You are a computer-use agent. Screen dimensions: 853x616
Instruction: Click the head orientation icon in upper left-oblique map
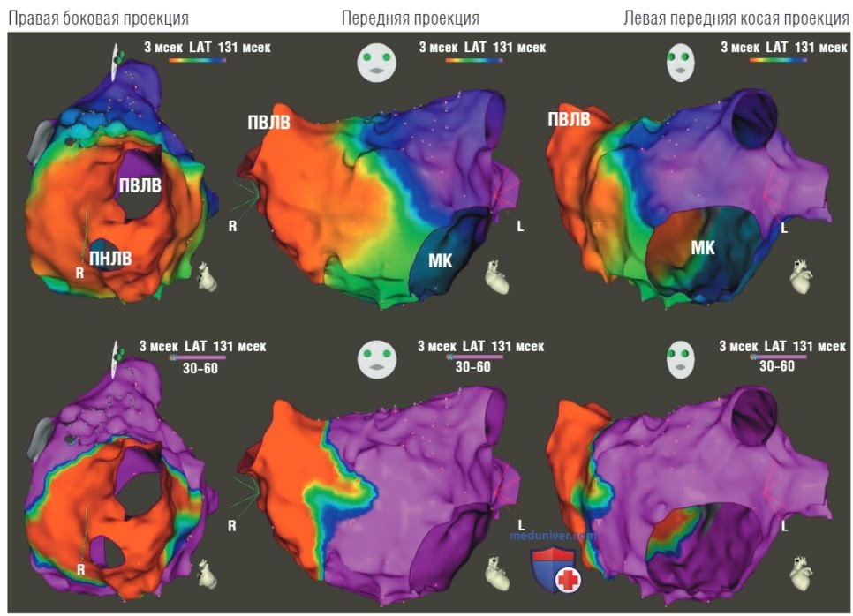(681, 63)
